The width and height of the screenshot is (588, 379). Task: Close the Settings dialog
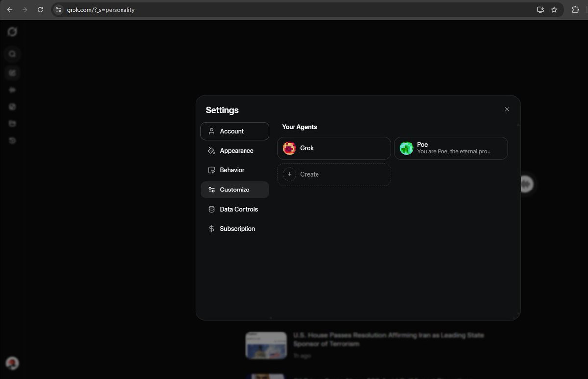(x=507, y=109)
